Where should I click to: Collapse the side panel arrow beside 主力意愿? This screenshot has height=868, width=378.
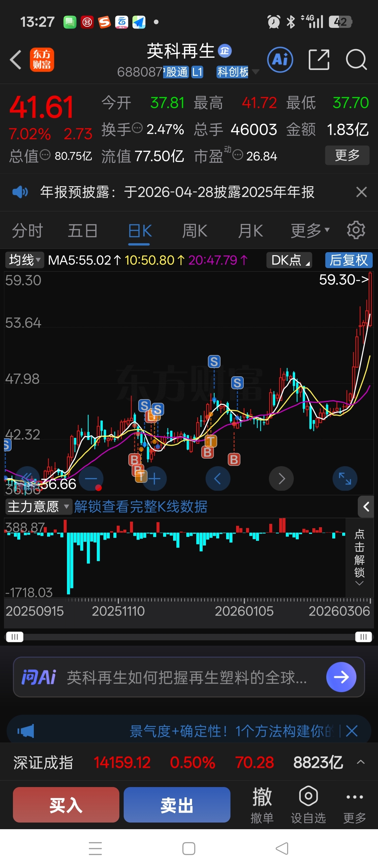click(x=366, y=506)
